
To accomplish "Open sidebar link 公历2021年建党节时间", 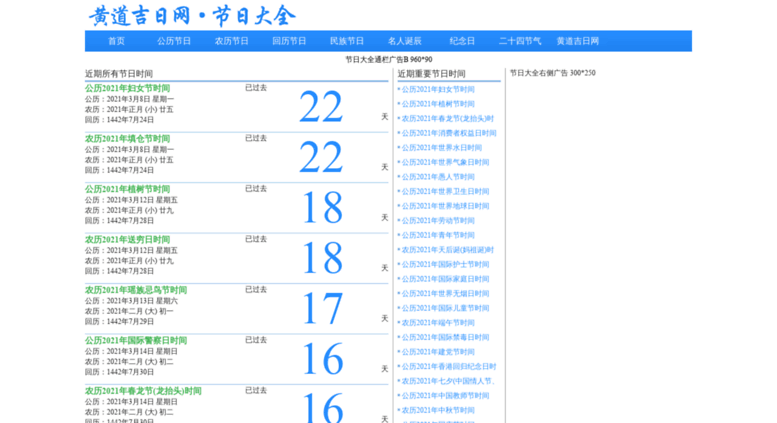I will pos(438,352).
